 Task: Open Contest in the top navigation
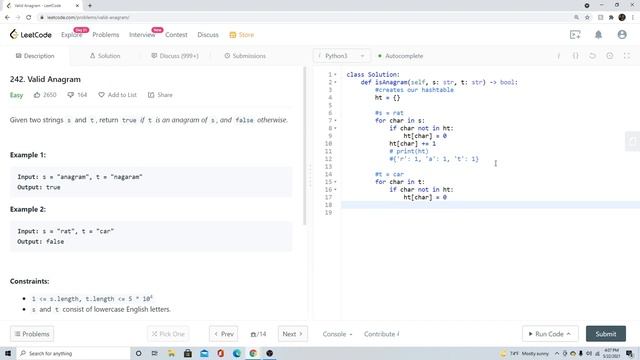click(x=176, y=35)
